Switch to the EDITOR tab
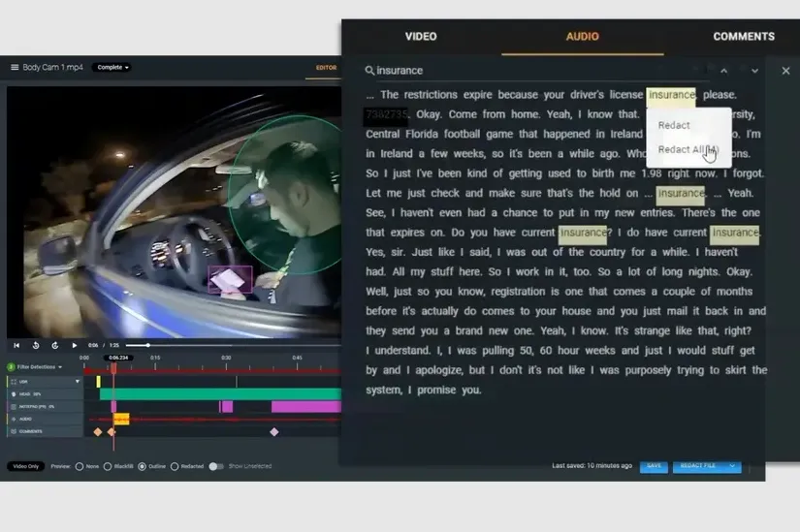The width and height of the screenshot is (800, 532). 326,67
